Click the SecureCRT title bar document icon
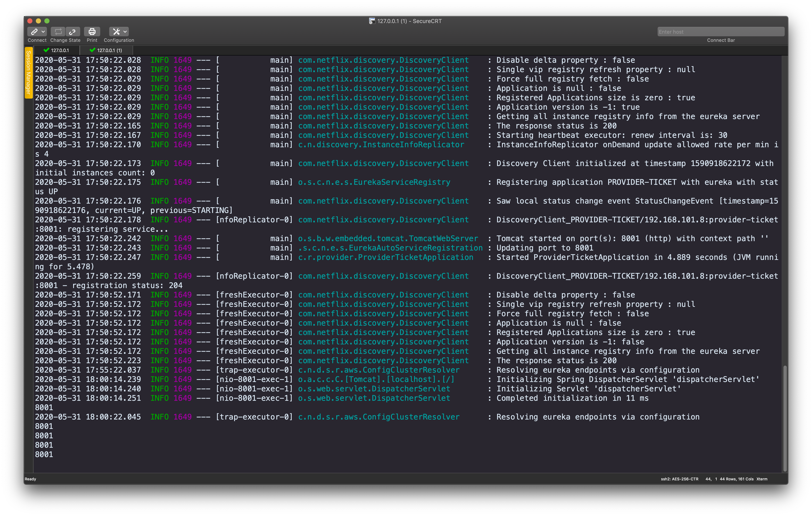The height and width of the screenshot is (516, 812). 372,21
